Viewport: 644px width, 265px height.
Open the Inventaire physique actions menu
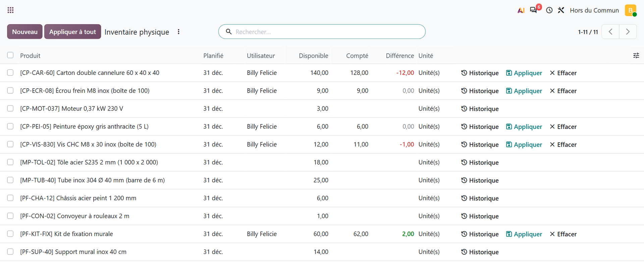pos(178,32)
